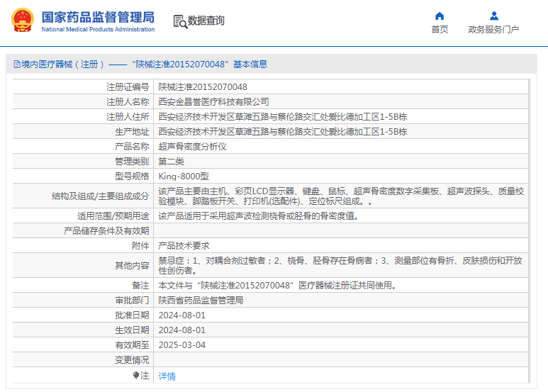This screenshot has height=392, width=548.
Task: Select model value King-8000型
Action: [x=184, y=177]
